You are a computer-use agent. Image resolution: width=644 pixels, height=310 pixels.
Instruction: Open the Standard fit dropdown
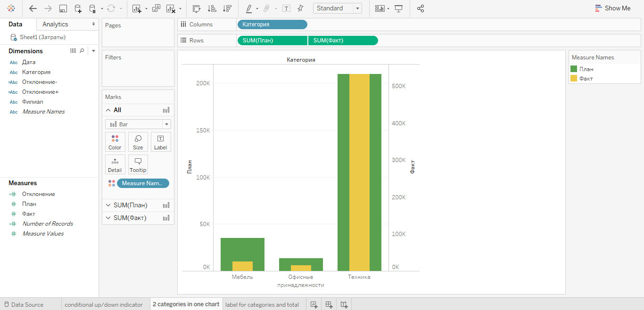point(337,8)
